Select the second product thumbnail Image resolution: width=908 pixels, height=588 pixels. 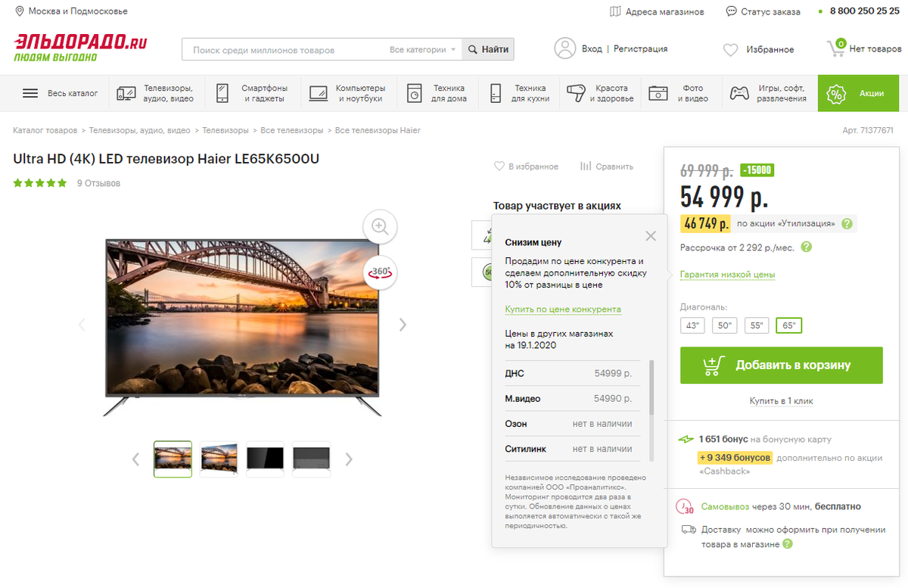point(219,459)
